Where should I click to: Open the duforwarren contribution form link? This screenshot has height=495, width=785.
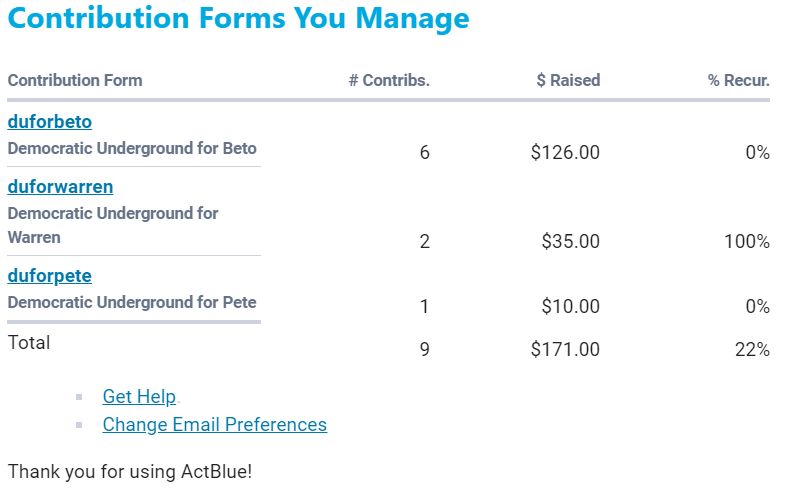pos(60,187)
